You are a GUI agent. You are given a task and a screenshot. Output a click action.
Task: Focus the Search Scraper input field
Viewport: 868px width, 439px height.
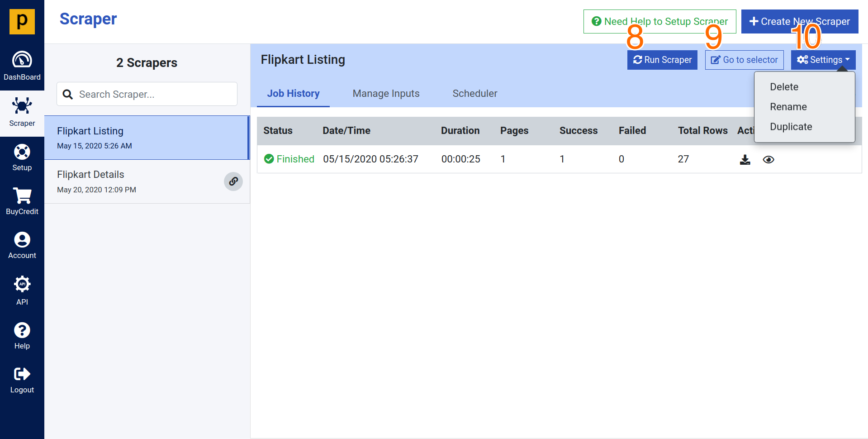(147, 94)
